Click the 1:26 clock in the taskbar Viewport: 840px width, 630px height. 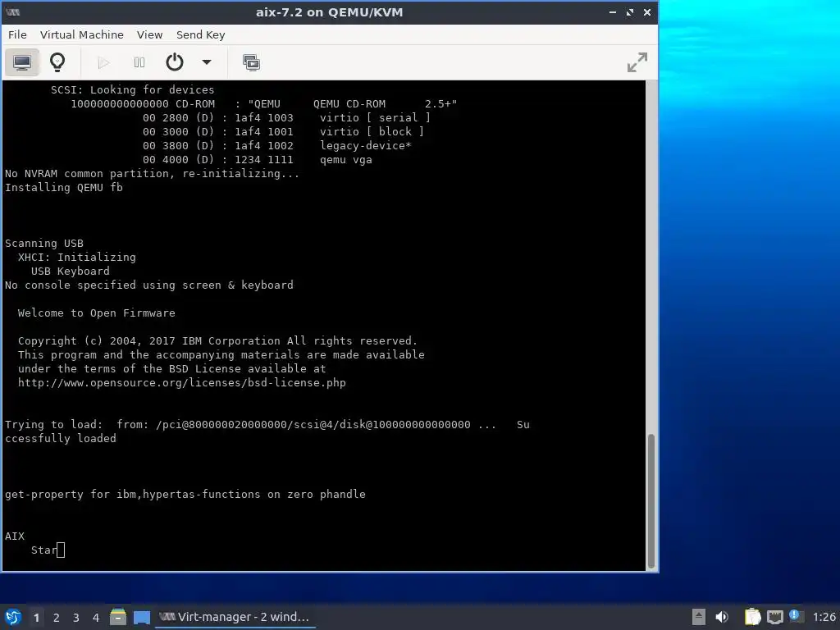pos(824,617)
